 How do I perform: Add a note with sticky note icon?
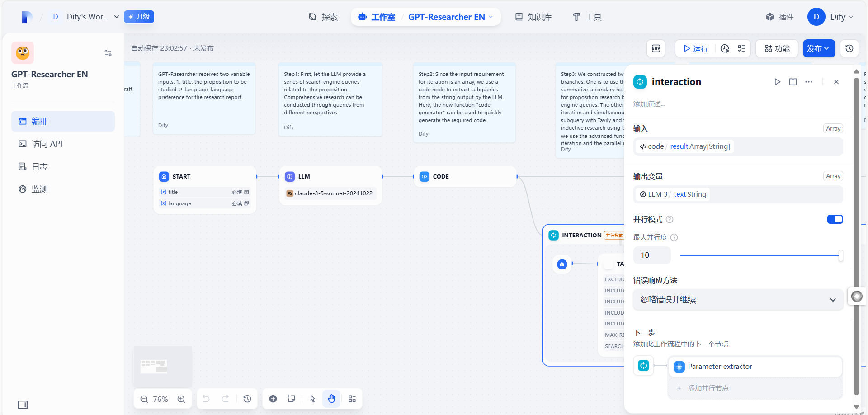tap(292, 399)
